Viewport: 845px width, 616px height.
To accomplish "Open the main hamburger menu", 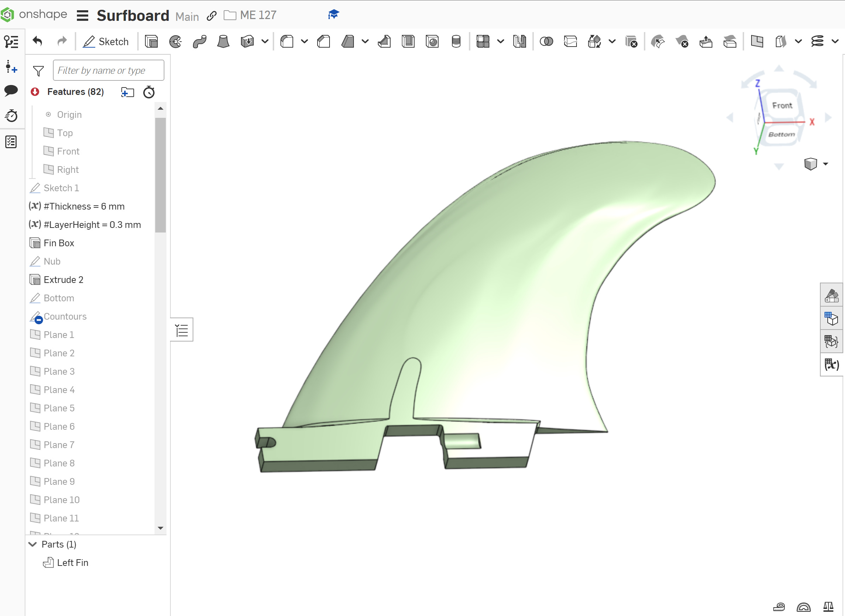I will coord(83,16).
